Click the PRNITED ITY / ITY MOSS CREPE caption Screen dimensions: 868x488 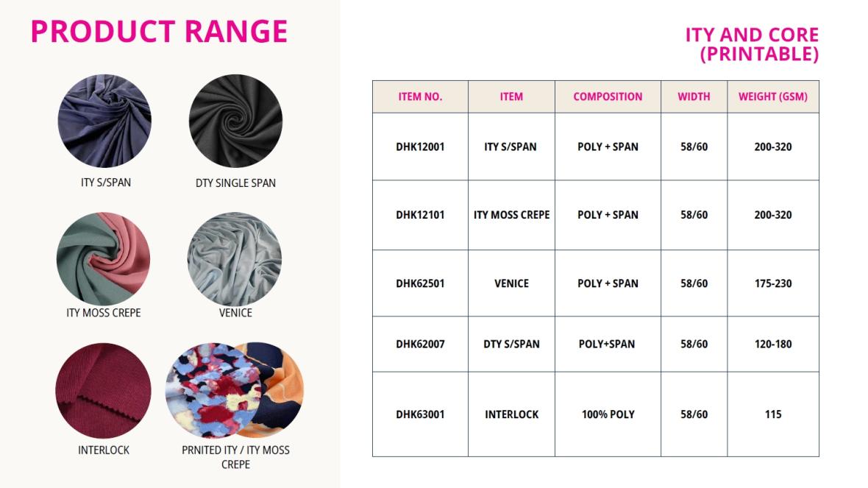(x=236, y=458)
